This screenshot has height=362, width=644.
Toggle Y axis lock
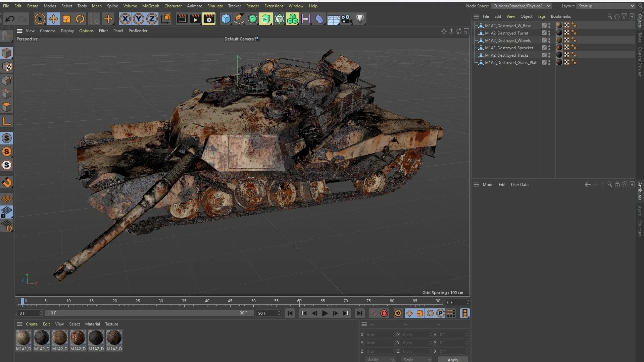(x=138, y=19)
